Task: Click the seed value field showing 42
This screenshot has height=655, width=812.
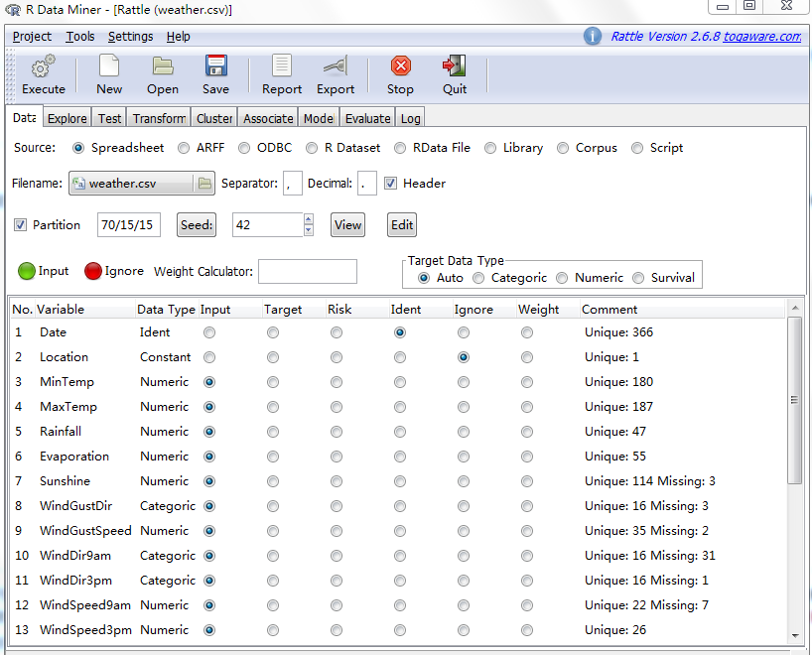Action: click(268, 224)
